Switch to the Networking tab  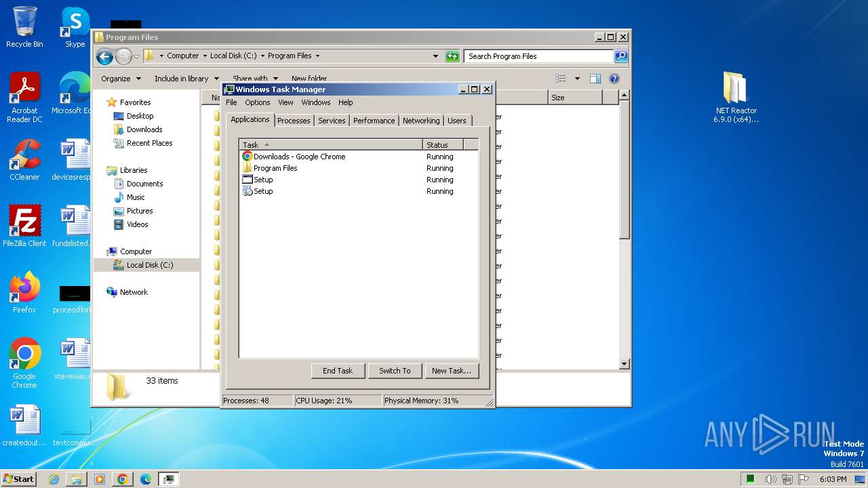point(421,121)
